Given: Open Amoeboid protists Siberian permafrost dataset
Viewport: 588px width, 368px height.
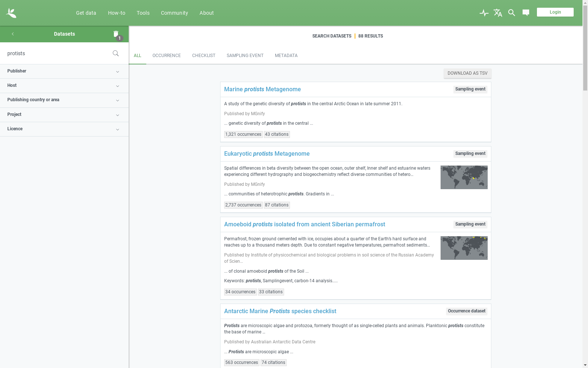Looking at the screenshot, I should click(x=305, y=224).
